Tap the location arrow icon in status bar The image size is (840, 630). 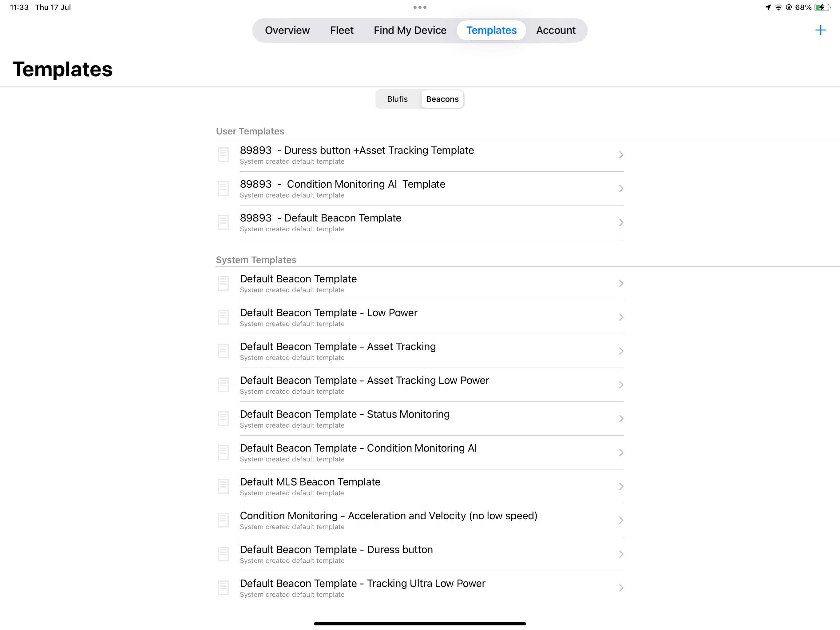pos(768,7)
